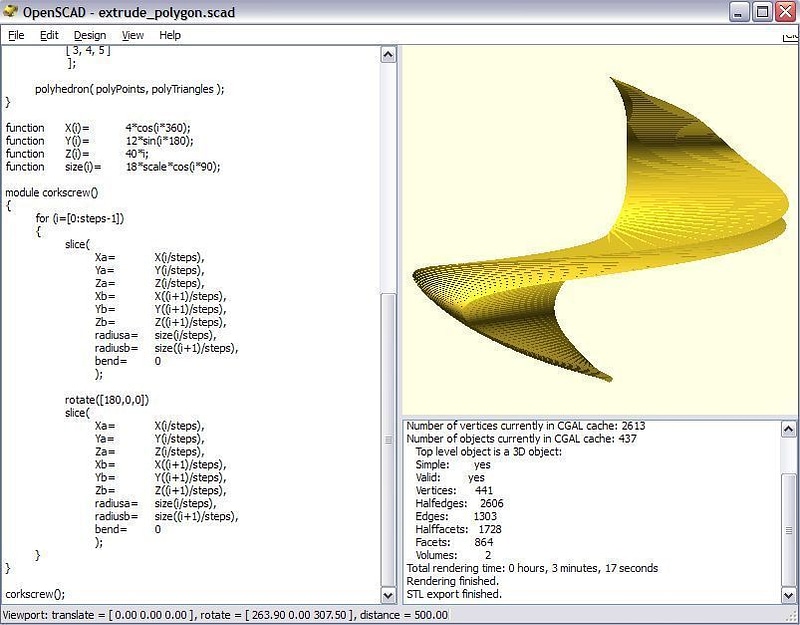Image resolution: width=800 pixels, height=625 pixels.
Task: Click 'Number of vertices currently in CGAL cache: 2613'
Action: [526, 426]
